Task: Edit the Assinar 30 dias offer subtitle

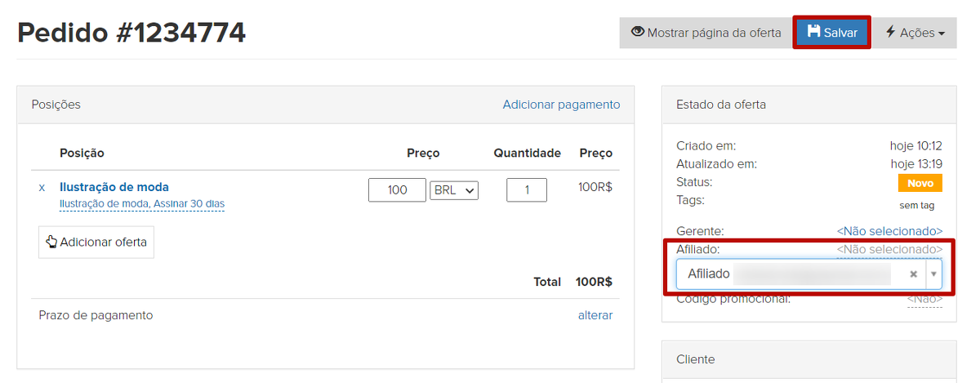Action: click(x=142, y=203)
